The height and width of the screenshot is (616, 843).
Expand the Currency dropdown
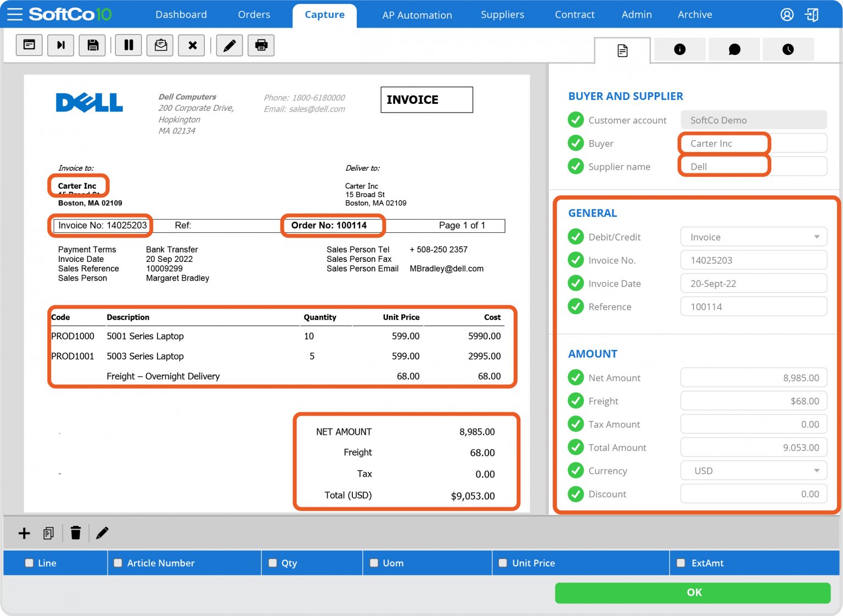click(817, 471)
